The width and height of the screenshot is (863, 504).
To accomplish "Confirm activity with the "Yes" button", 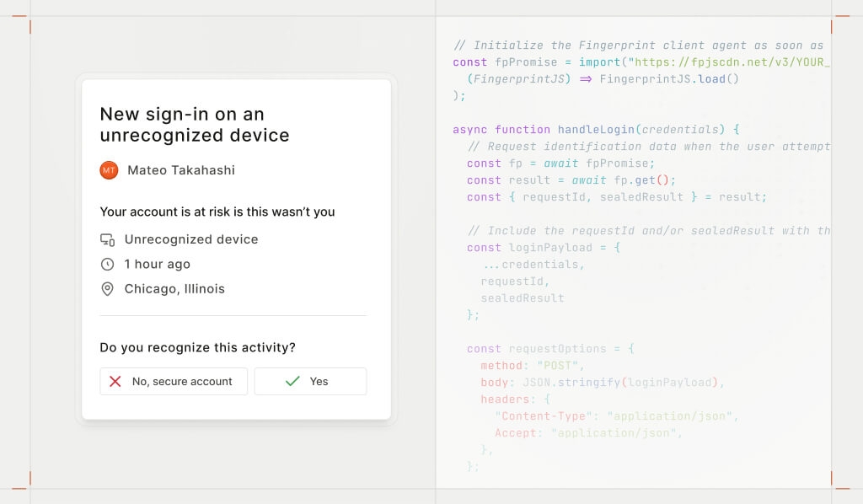I will click(310, 381).
